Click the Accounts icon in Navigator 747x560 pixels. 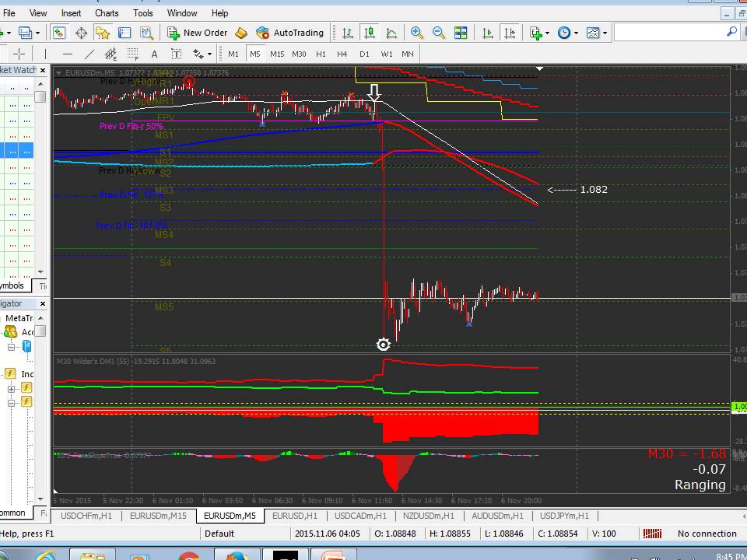point(10,331)
